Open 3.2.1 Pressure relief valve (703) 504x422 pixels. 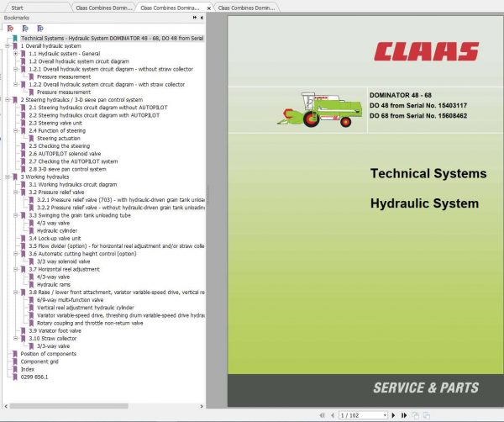121,200
